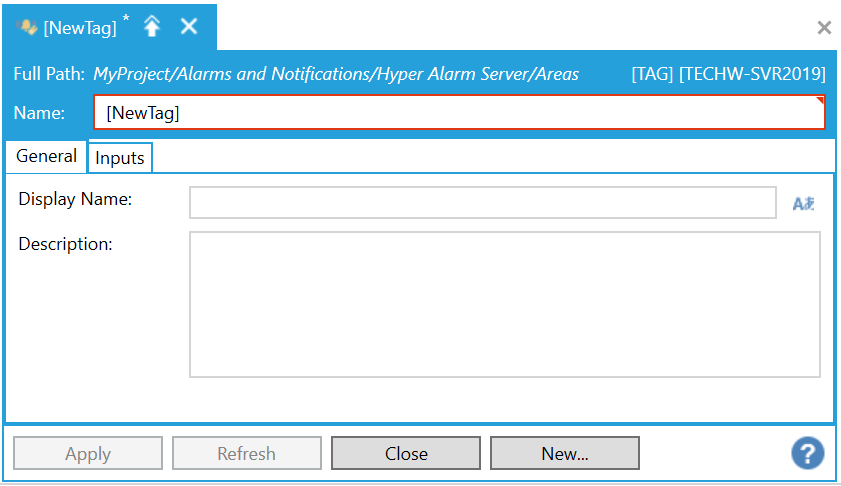Open the language alias icon beside Display Name
This screenshot has height=486, width=841.
803,203
